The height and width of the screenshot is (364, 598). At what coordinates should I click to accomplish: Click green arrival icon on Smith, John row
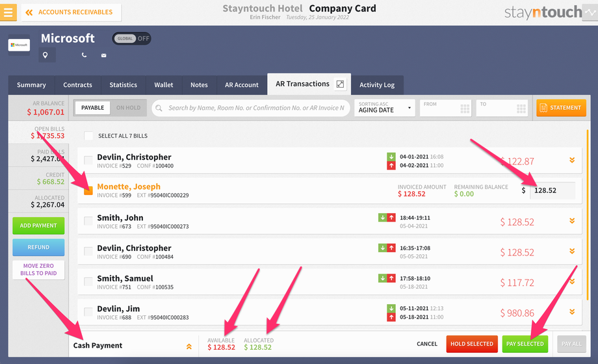coord(382,218)
